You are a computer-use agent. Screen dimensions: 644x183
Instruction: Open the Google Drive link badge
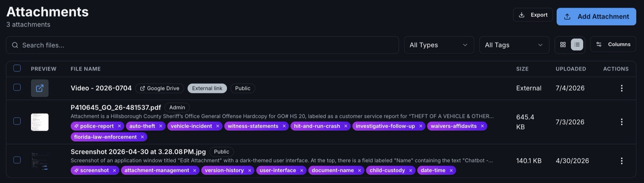160,88
